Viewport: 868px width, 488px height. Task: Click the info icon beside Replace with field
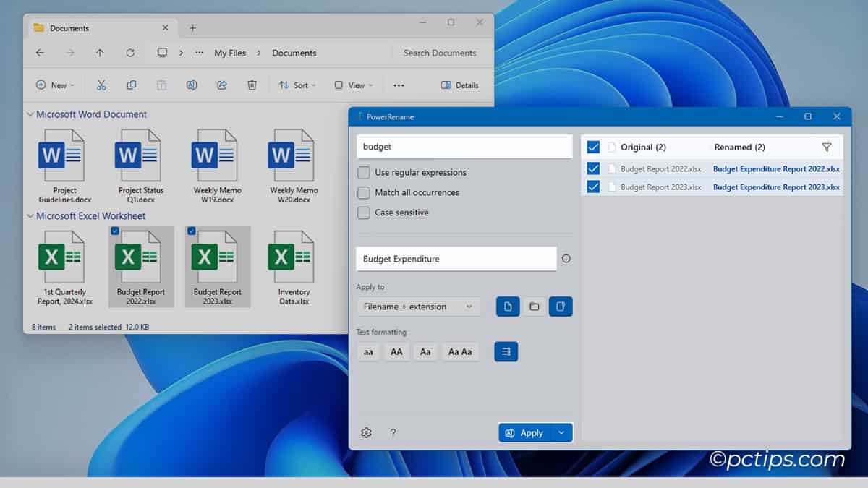pos(566,258)
